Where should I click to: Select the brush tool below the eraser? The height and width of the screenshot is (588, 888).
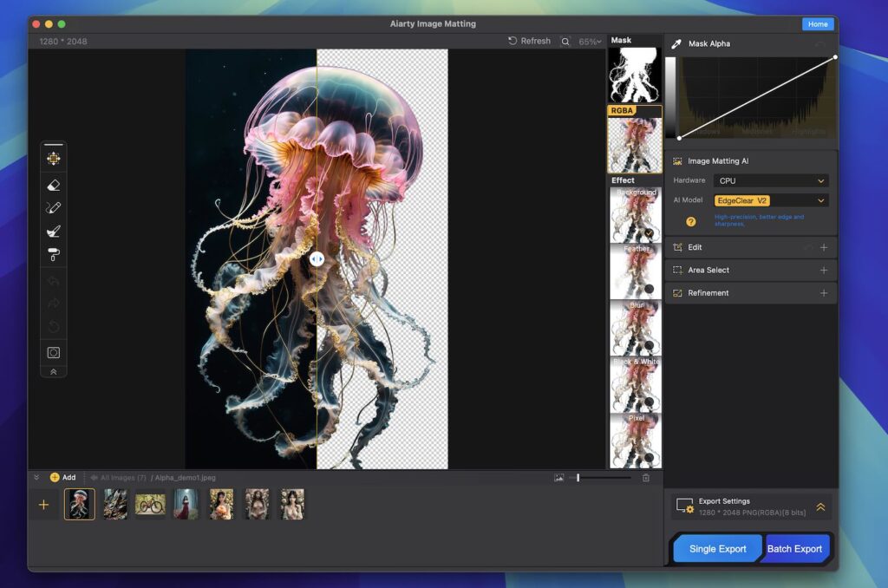53,208
